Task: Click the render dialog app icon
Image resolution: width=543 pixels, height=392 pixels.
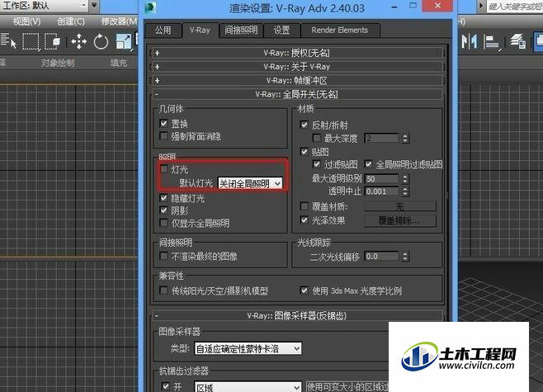Action: (150, 7)
